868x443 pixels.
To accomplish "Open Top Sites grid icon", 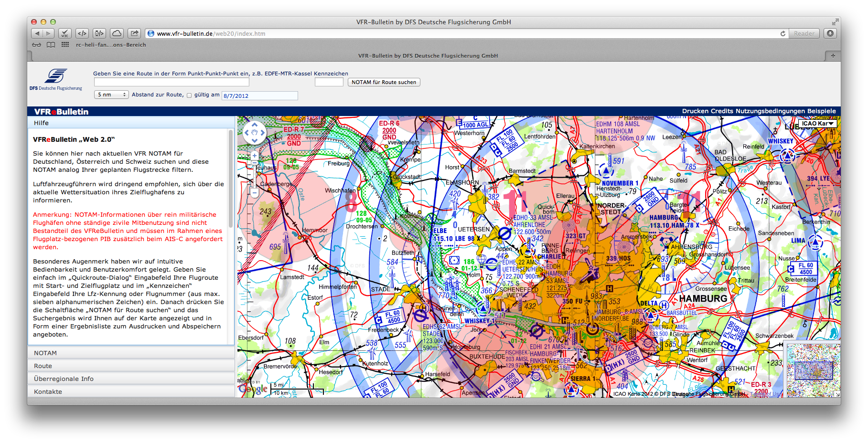I will pyautogui.click(x=65, y=45).
